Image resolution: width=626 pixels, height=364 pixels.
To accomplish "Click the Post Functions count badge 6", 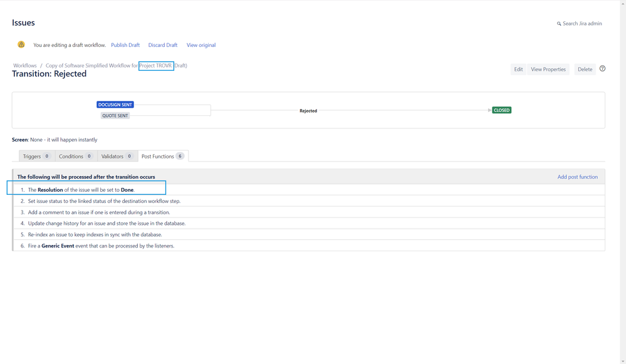I will [x=180, y=156].
